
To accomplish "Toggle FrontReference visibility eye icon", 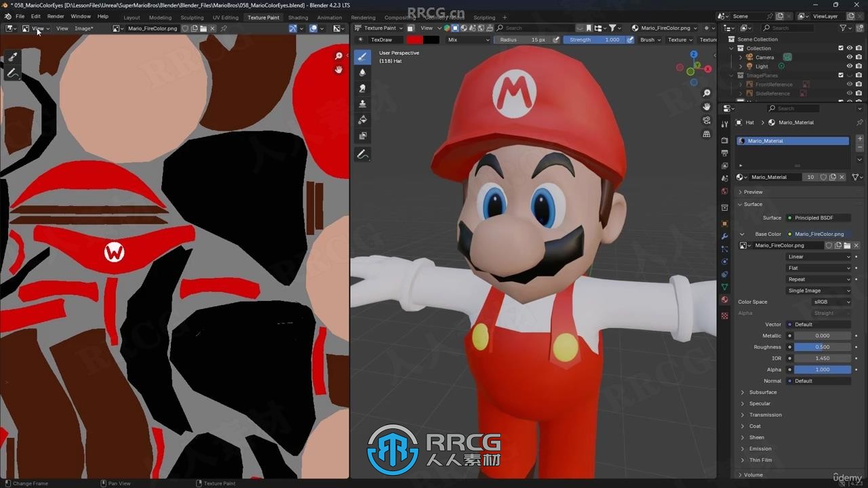I will (850, 84).
